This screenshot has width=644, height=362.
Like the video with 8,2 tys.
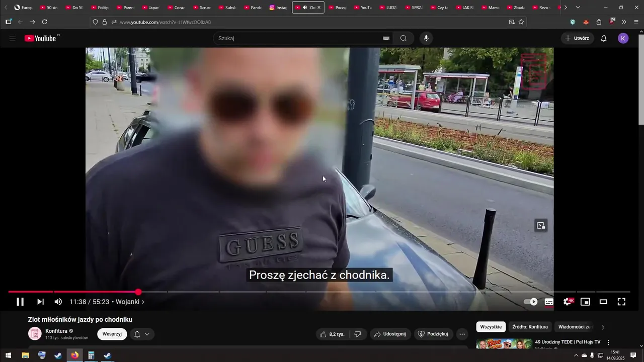(333, 334)
